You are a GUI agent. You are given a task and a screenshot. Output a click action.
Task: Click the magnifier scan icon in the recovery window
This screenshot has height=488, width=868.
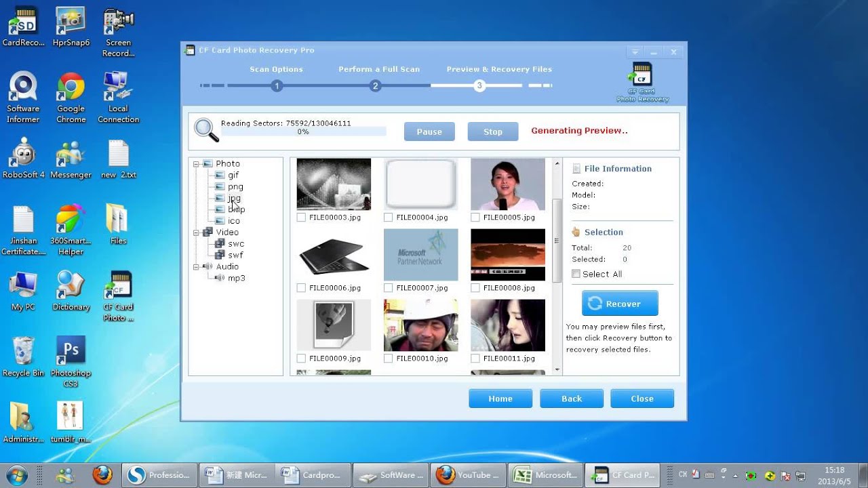pyautogui.click(x=206, y=130)
